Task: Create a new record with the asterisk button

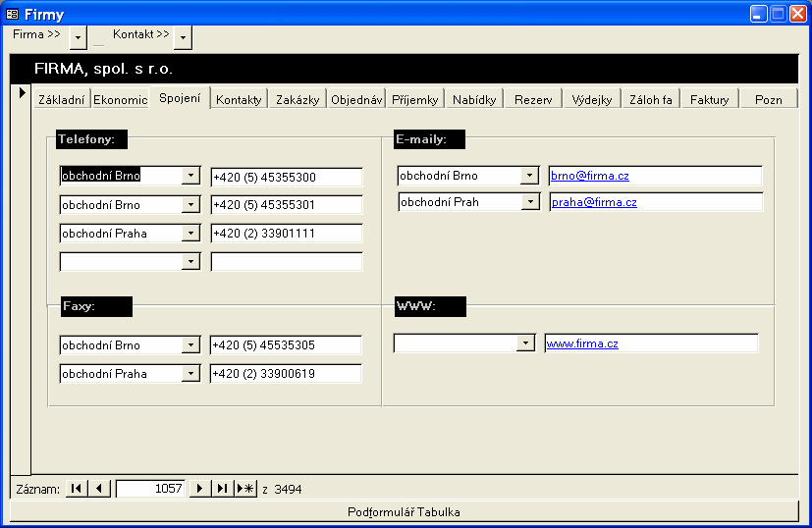Action: [x=246, y=489]
